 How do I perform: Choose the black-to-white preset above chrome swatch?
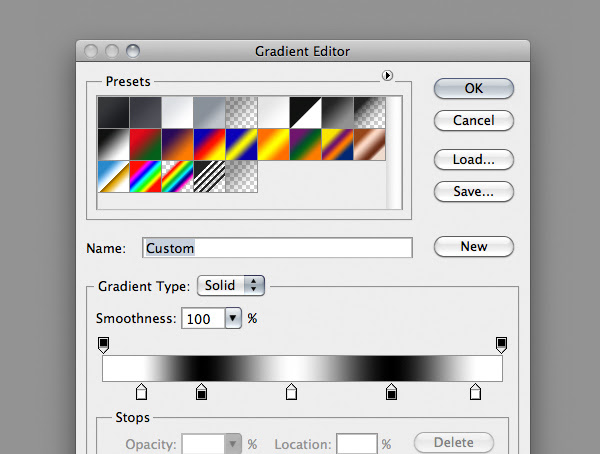point(114,144)
